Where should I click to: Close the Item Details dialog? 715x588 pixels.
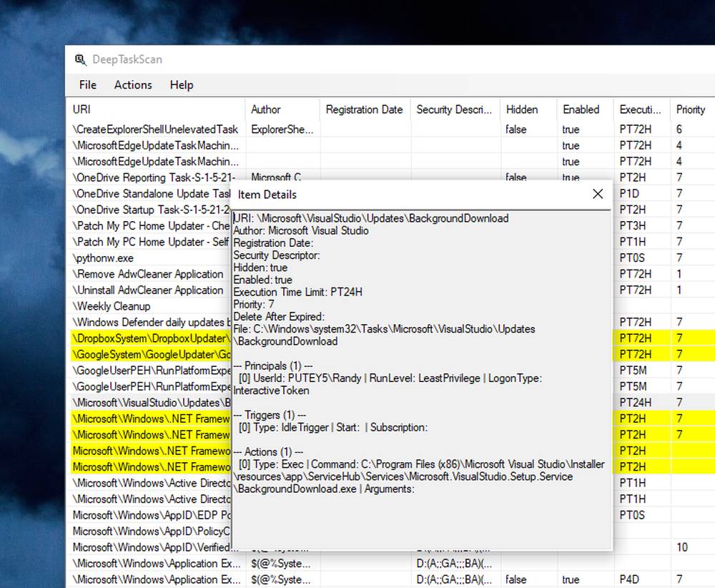(x=598, y=194)
